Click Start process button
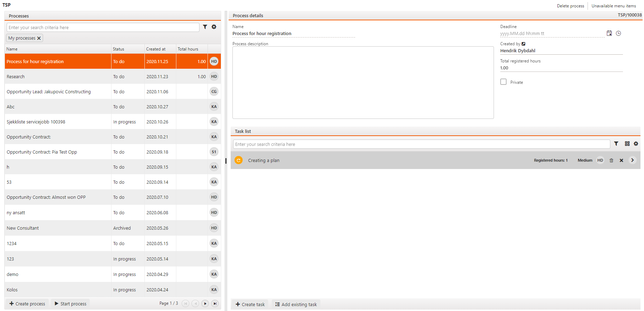This screenshot has height=311, width=644. [70, 304]
